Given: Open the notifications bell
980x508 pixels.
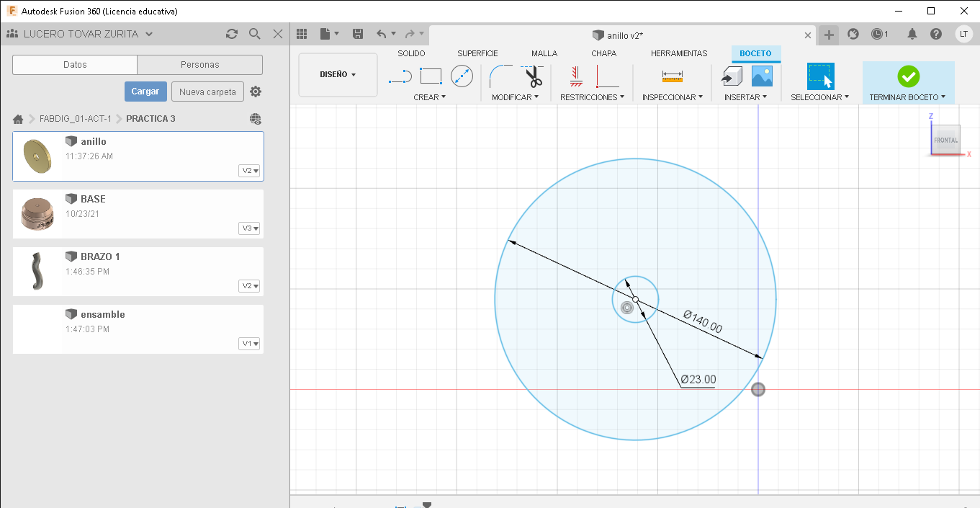Looking at the screenshot, I should pos(912,34).
